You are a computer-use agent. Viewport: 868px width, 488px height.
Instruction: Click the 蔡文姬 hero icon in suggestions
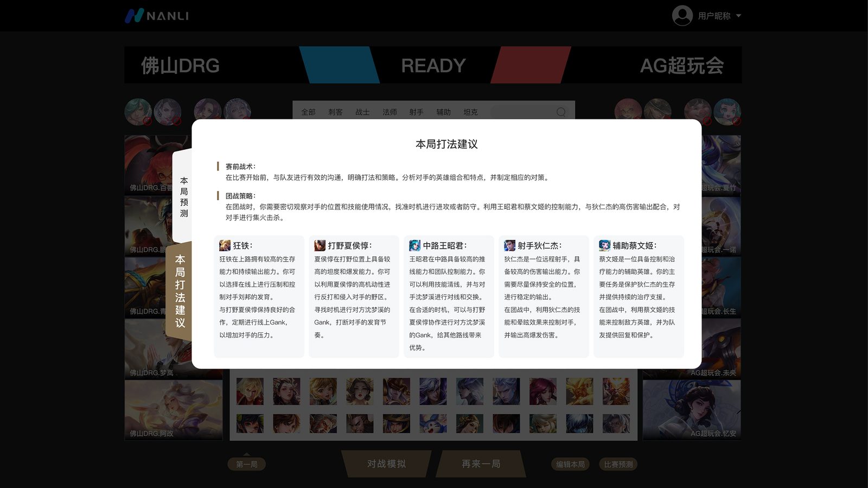pos(604,245)
